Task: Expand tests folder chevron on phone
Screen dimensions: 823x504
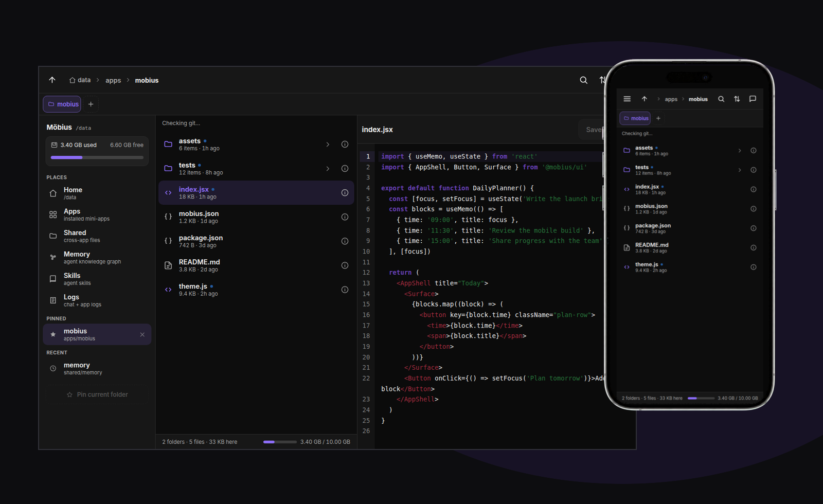Action: click(740, 170)
